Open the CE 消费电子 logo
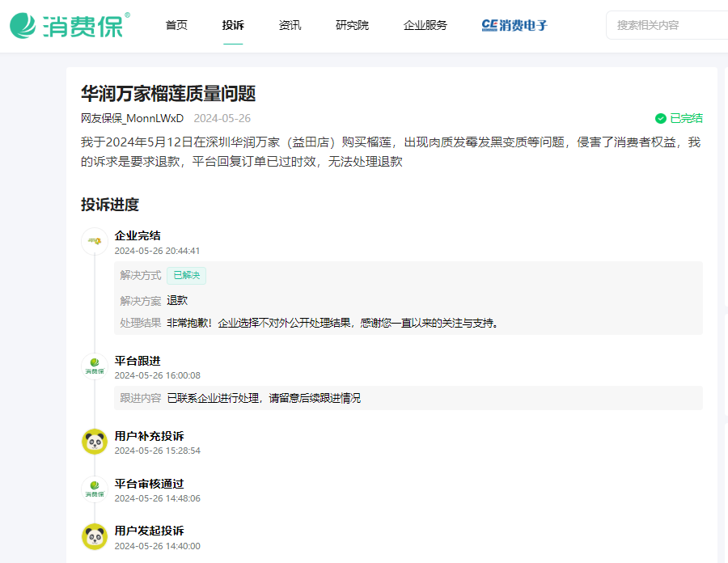Image resolution: width=728 pixels, height=563 pixels. (x=514, y=25)
